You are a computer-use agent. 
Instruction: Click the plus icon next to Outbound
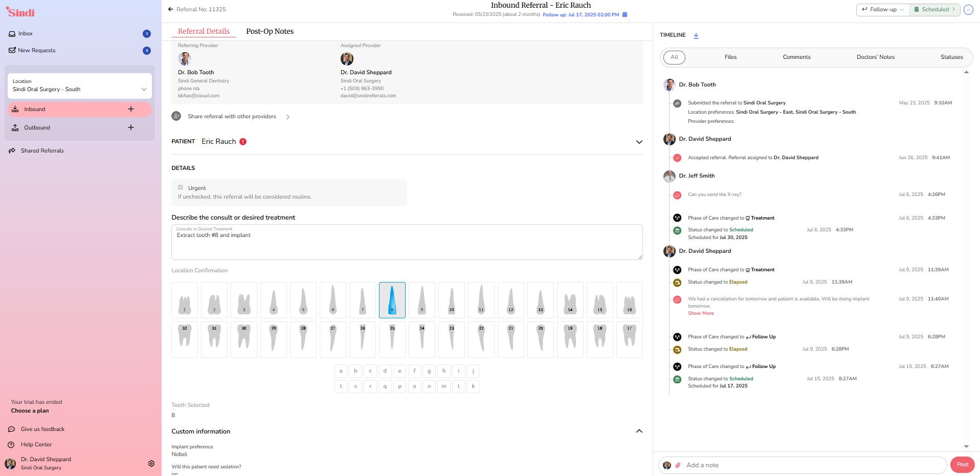pyautogui.click(x=131, y=127)
